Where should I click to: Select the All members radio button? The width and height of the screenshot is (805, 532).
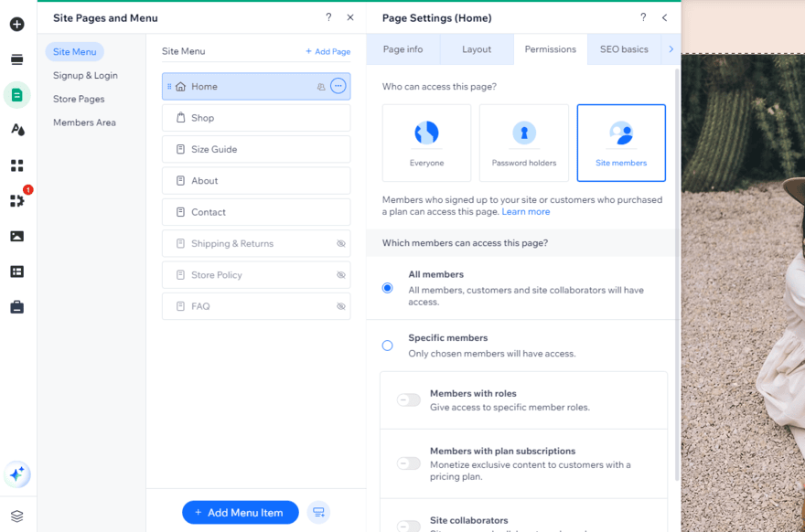[x=387, y=287]
